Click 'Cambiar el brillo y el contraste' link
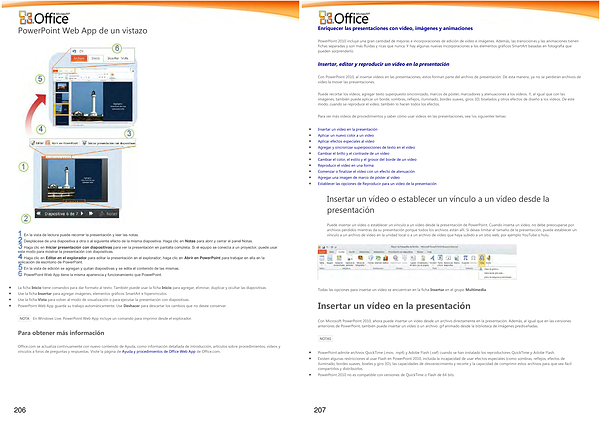This screenshot has height=424, width=600. pos(353,153)
